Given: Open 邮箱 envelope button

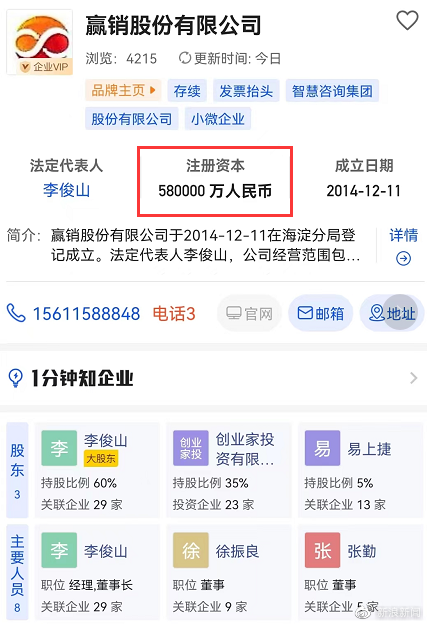Looking at the screenshot, I should [x=320, y=313].
